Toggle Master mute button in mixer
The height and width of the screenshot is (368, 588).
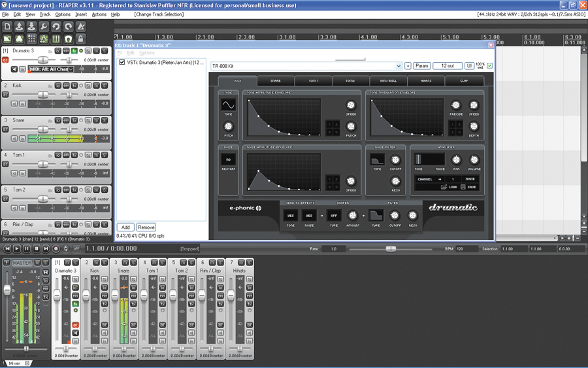click(37, 263)
